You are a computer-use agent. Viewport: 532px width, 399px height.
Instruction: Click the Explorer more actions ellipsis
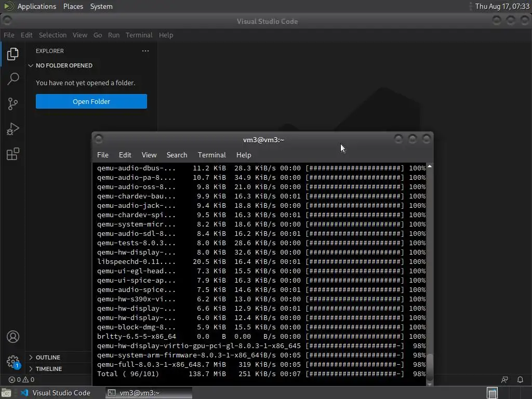tap(145, 51)
